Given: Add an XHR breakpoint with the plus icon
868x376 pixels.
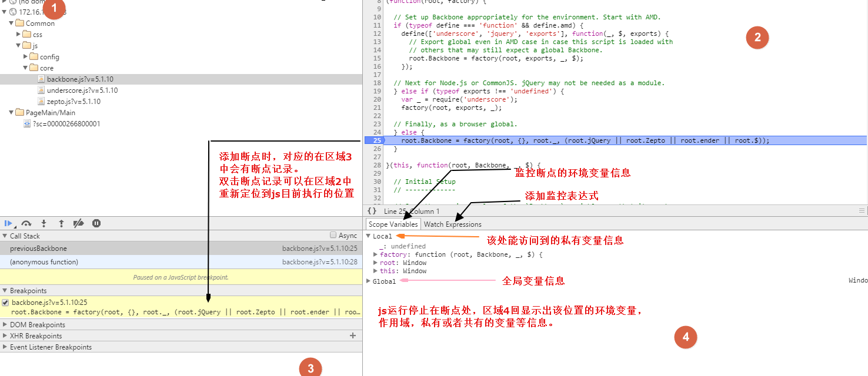Looking at the screenshot, I should 353,335.
